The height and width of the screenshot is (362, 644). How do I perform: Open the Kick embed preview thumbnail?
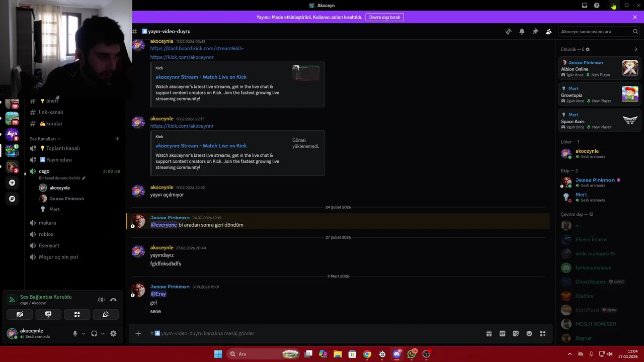[x=306, y=73]
